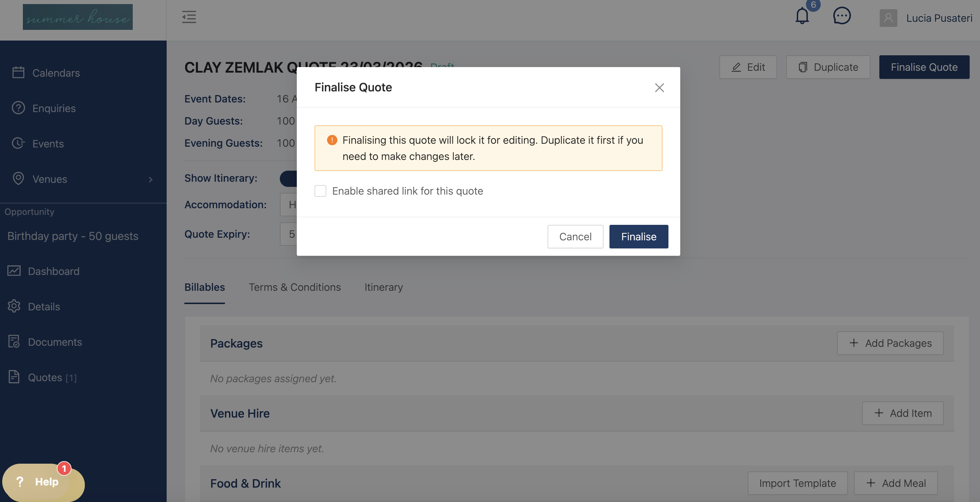Collapse the sidebar menu icon
Image resolution: width=980 pixels, height=502 pixels.
click(189, 17)
